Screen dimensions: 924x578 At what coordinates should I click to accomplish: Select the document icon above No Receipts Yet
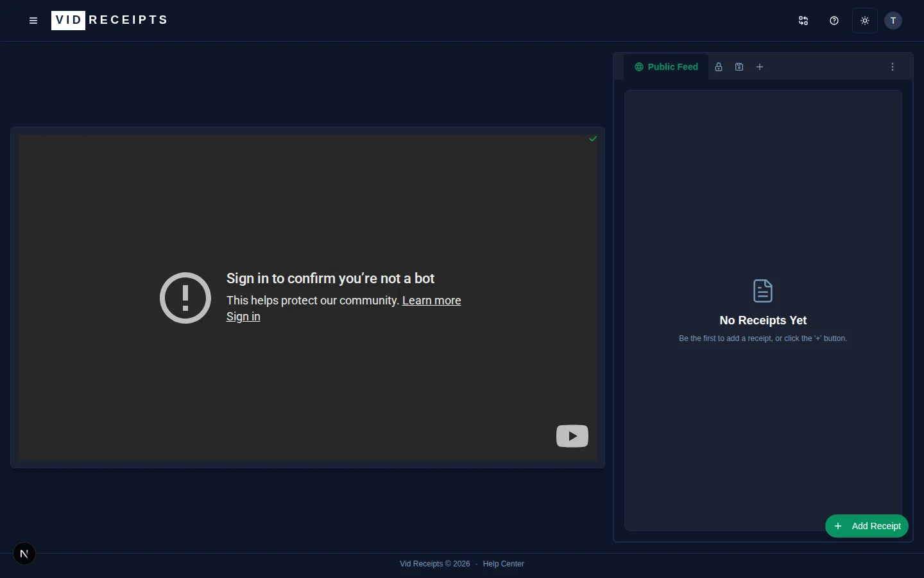point(763,291)
